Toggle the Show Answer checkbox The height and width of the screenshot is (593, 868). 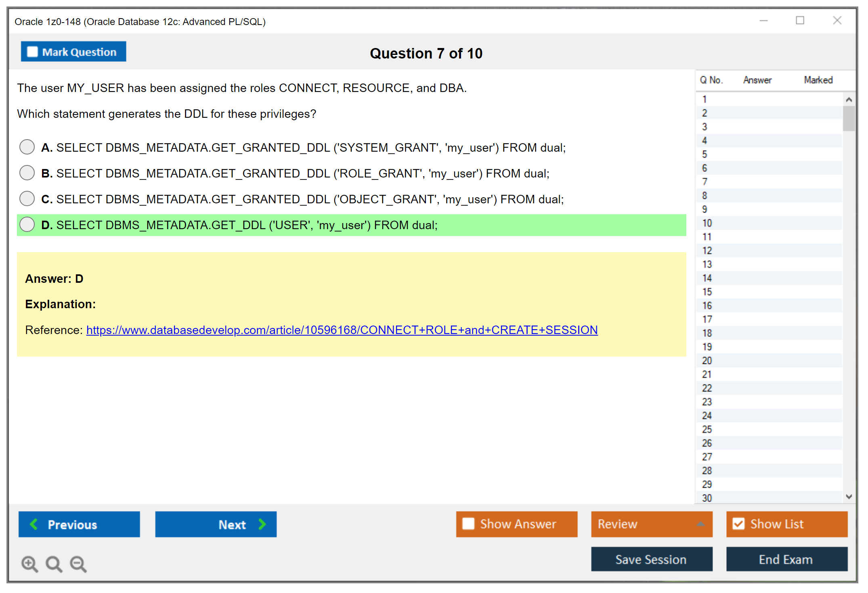pos(468,524)
